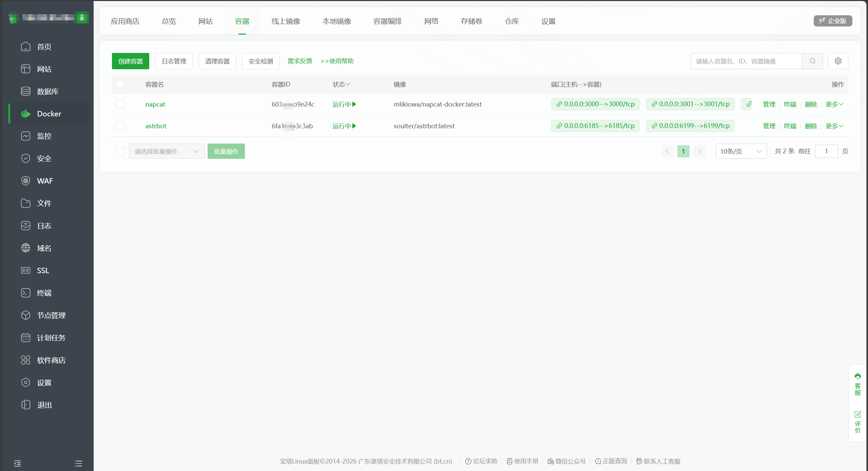Click the 创建容器 button
The image size is (868, 471).
(131, 61)
